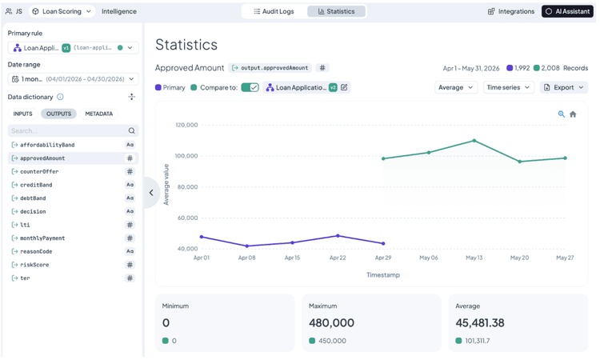Expand the Primary rule selector
The image size is (600, 364).
coord(73,48)
